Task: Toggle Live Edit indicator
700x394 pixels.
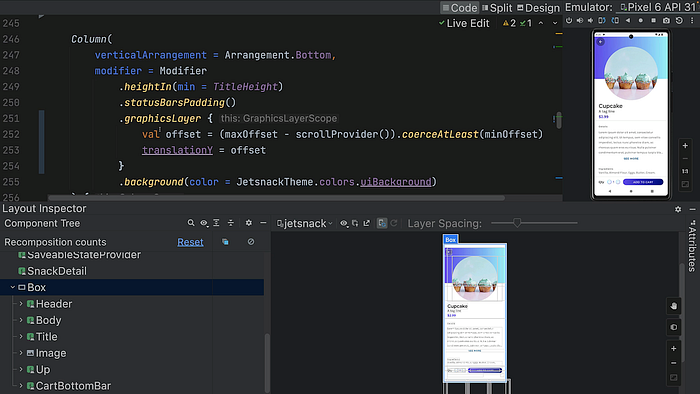Action: 464,23
